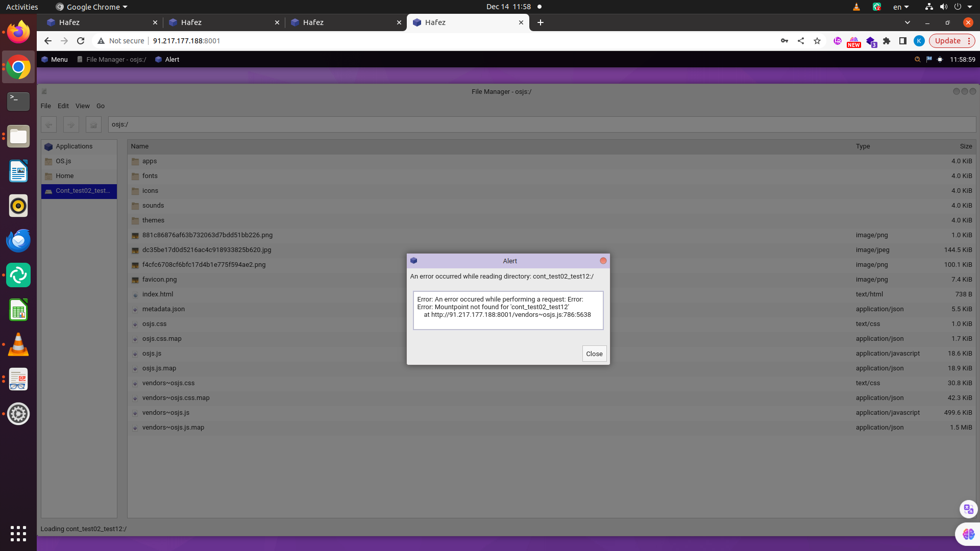980x551 pixels.
Task: Select the Cont_test02_test mountpoint in sidebar
Action: [x=79, y=191]
